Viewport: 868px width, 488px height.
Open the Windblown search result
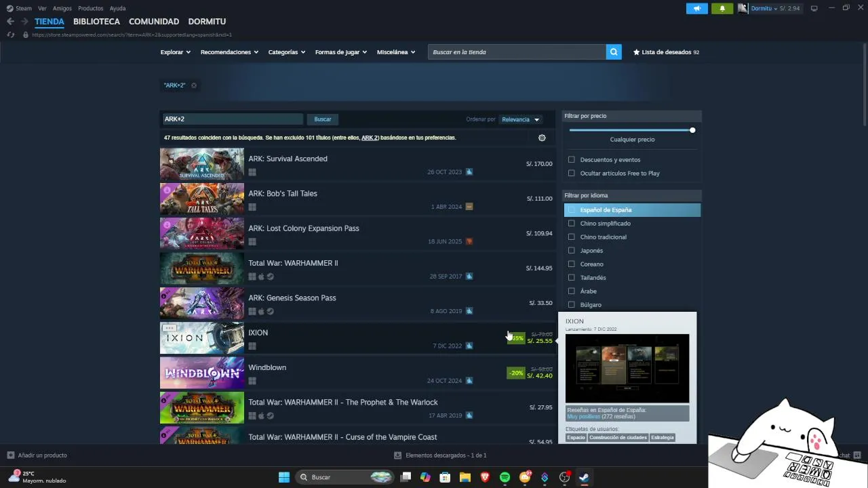[x=357, y=373]
